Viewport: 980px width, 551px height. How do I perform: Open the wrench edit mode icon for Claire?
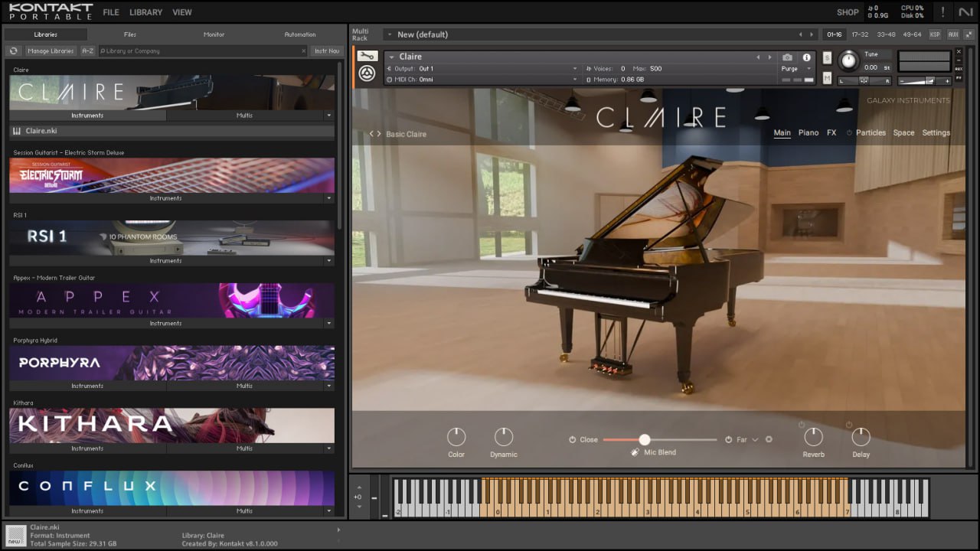click(x=367, y=56)
